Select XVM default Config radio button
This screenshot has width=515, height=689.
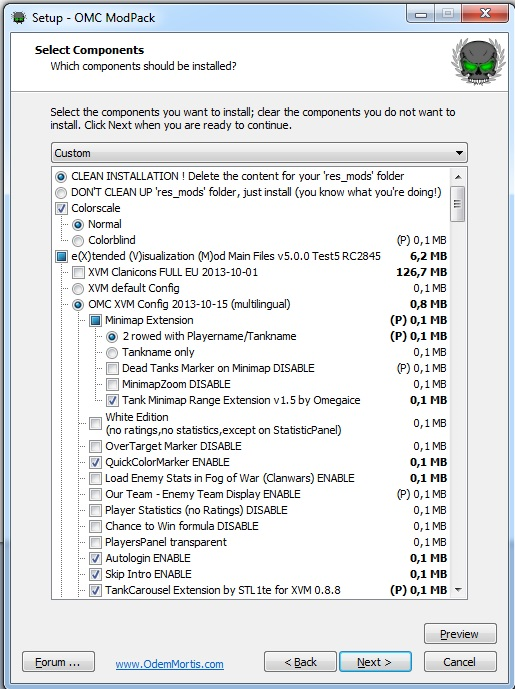(x=78, y=289)
